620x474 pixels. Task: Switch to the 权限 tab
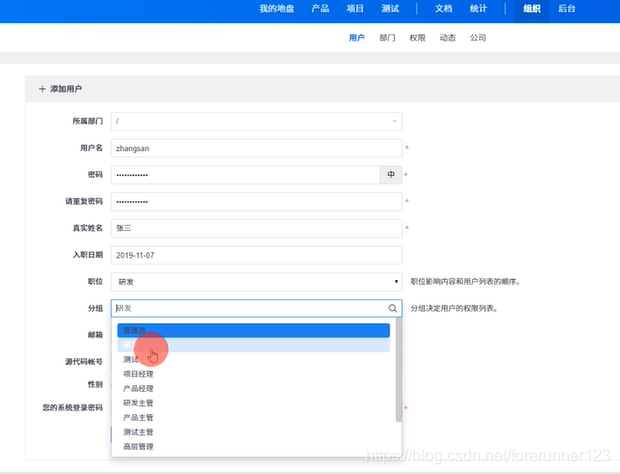(417, 38)
